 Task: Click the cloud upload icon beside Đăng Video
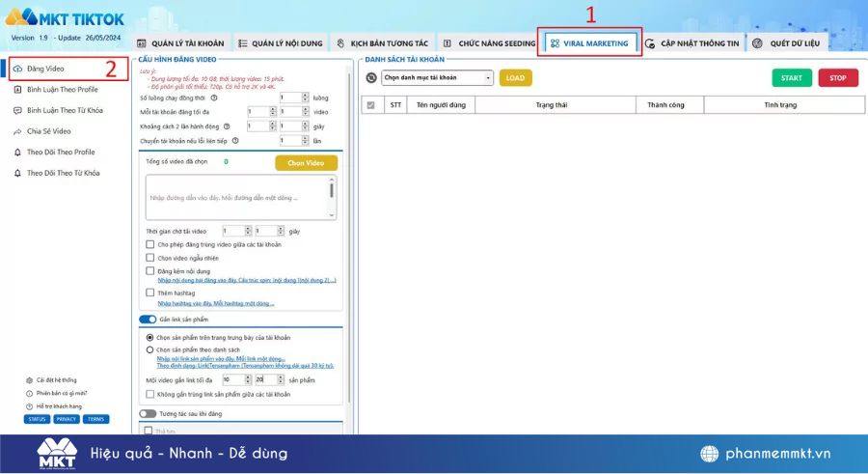pyautogui.click(x=17, y=69)
